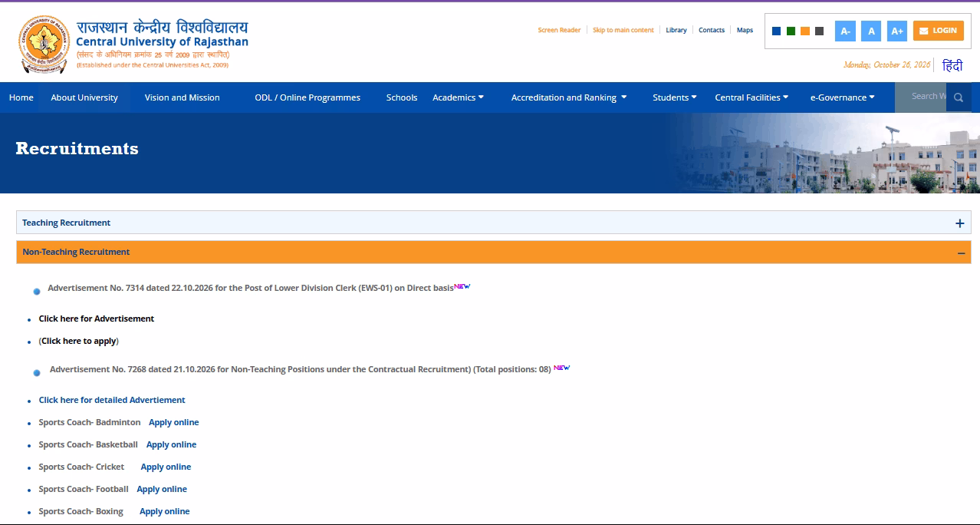Open Schools menu item
Viewport: 980px width, 525px height.
coord(402,97)
